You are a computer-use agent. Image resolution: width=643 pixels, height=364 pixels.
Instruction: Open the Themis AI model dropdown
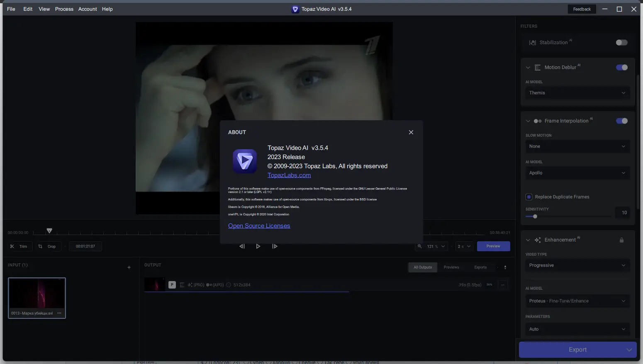click(577, 93)
